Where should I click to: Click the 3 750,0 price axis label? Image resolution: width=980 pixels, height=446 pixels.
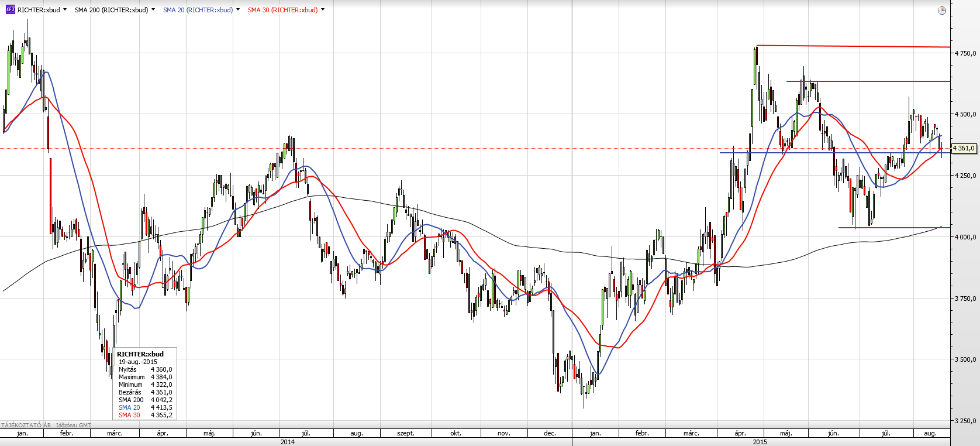click(x=965, y=299)
